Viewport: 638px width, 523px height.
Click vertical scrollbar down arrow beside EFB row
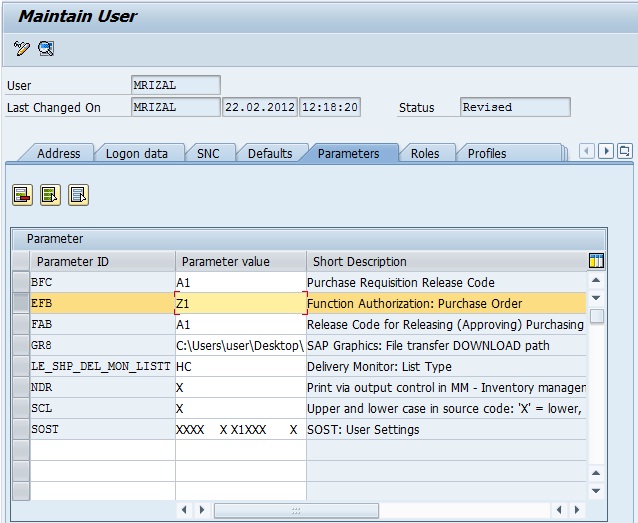click(596, 298)
